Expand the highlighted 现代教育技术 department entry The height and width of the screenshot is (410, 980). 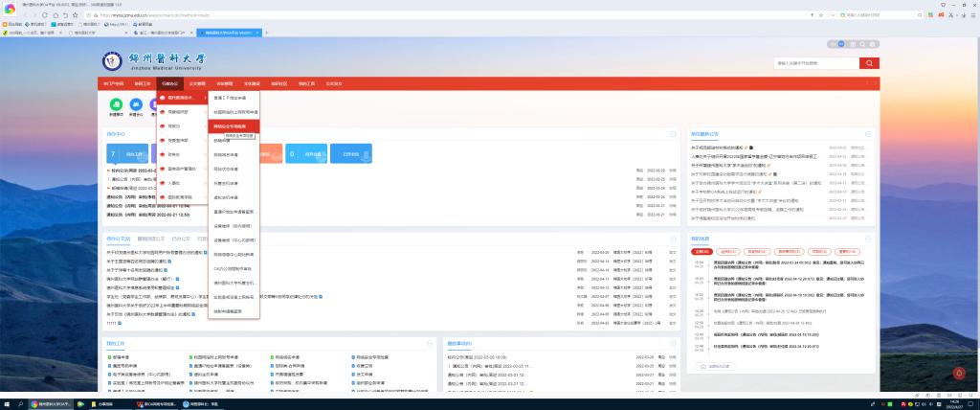point(183,98)
